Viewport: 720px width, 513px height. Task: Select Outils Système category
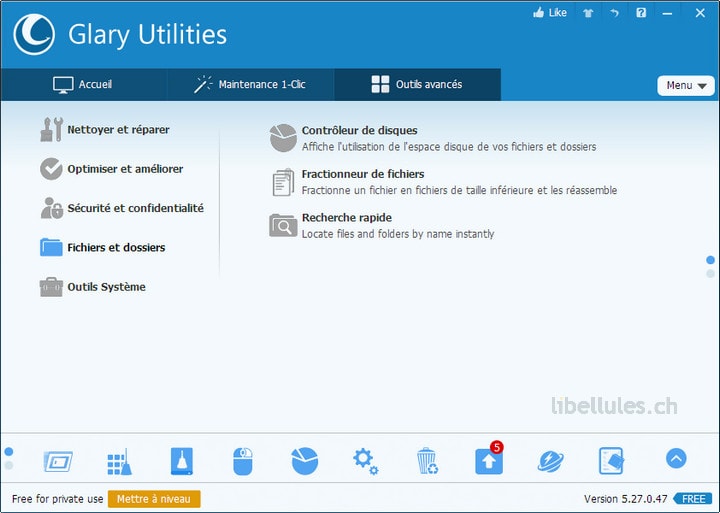(92, 287)
